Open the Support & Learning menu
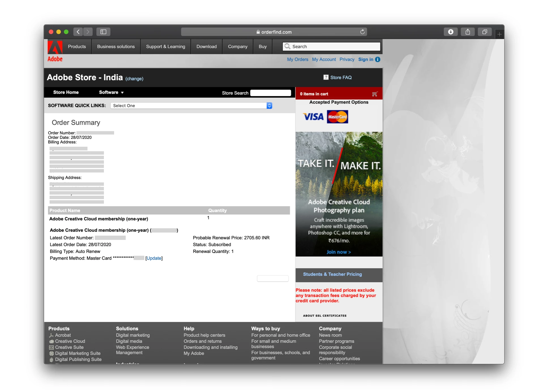This screenshot has height=392, width=547. click(165, 46)
